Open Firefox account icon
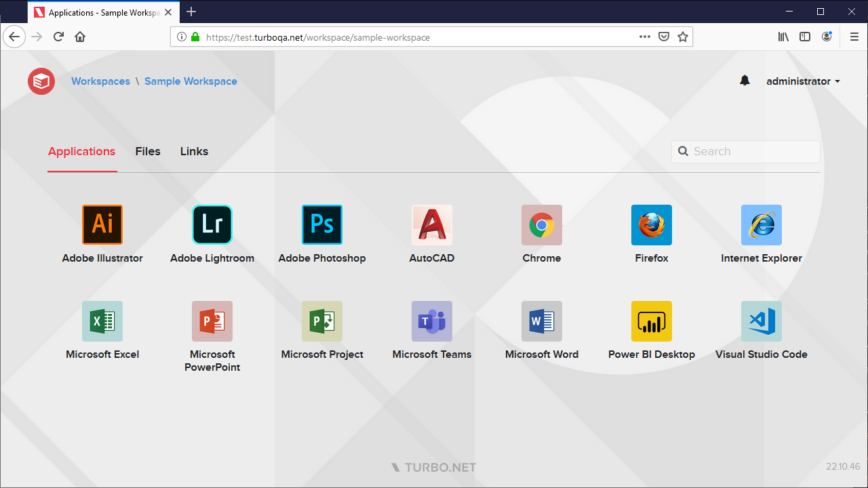Screen dimensions: 868x488 827,37
